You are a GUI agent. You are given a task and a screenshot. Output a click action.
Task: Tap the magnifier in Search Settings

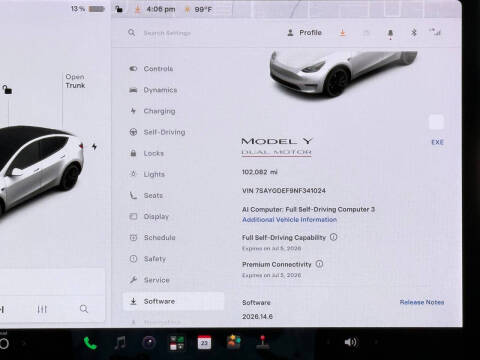point(132,32)
